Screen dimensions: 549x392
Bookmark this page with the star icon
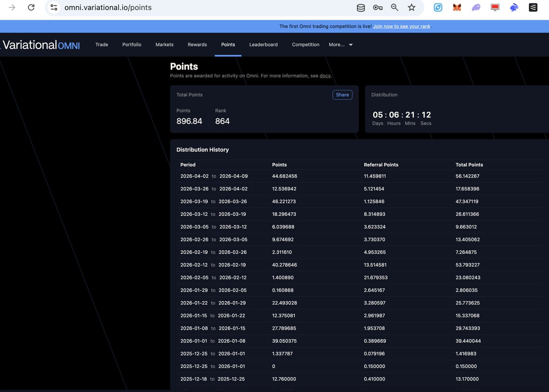coord(411,7)
